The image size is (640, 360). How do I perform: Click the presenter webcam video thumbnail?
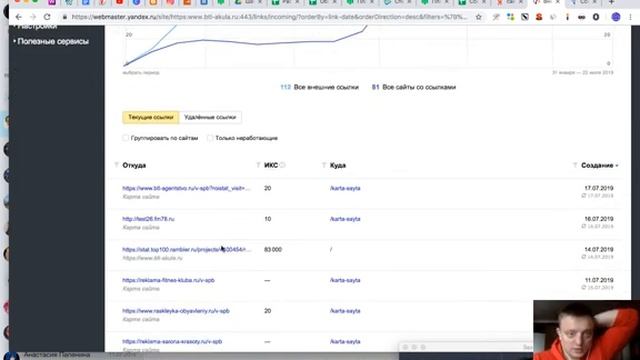587,330
